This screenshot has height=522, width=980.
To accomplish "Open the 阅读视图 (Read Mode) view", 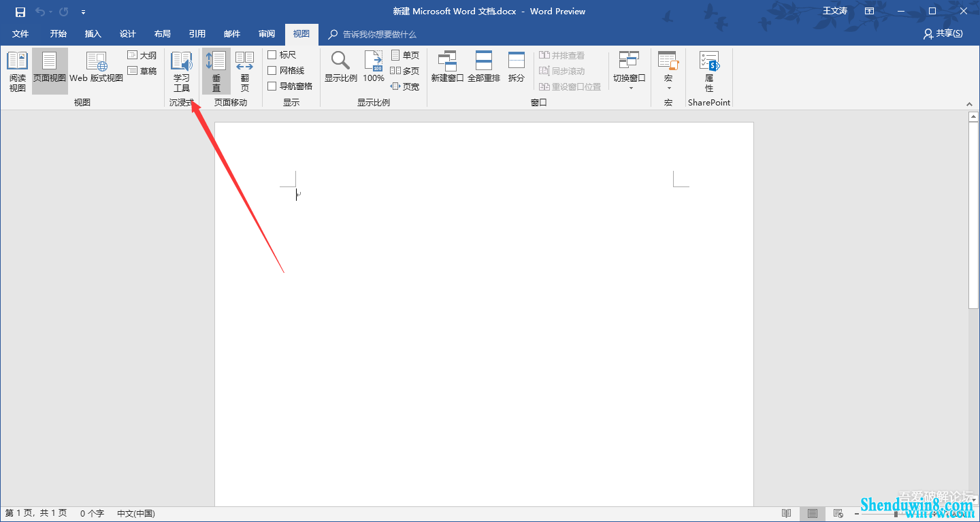I will 18,71.
